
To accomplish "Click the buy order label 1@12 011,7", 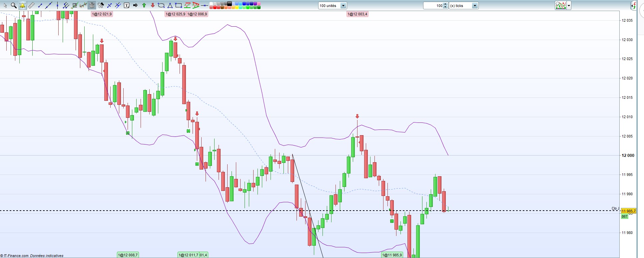I will pos(189,255).
